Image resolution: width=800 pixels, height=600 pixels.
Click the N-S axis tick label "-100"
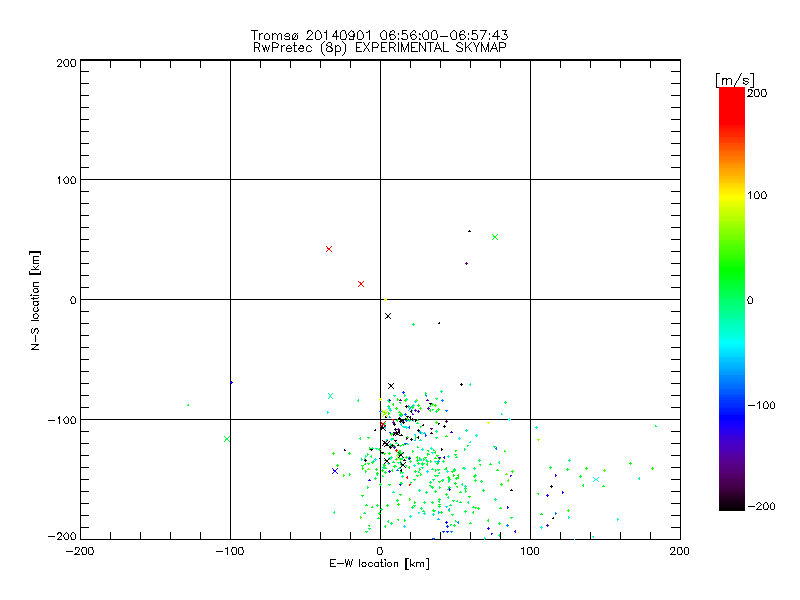coord(62,420)
